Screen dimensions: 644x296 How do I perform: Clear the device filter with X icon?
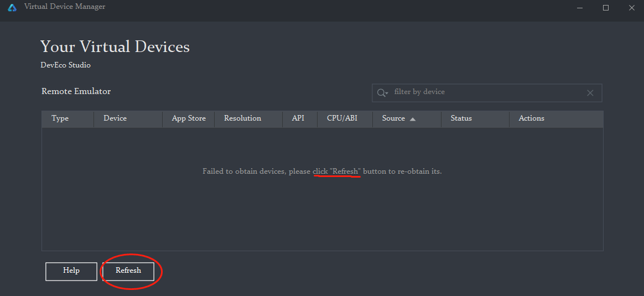tap(590, 93)
